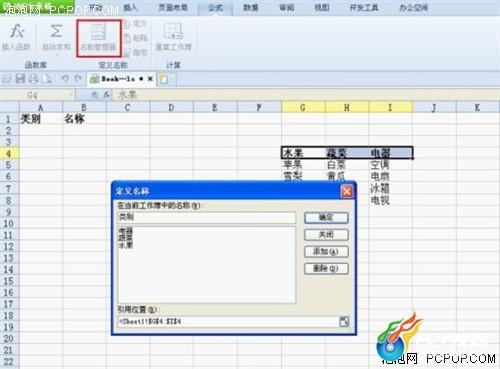Click the Add (添加) button in the dialog
Screen dimensions: 500x369
[326, 251]
